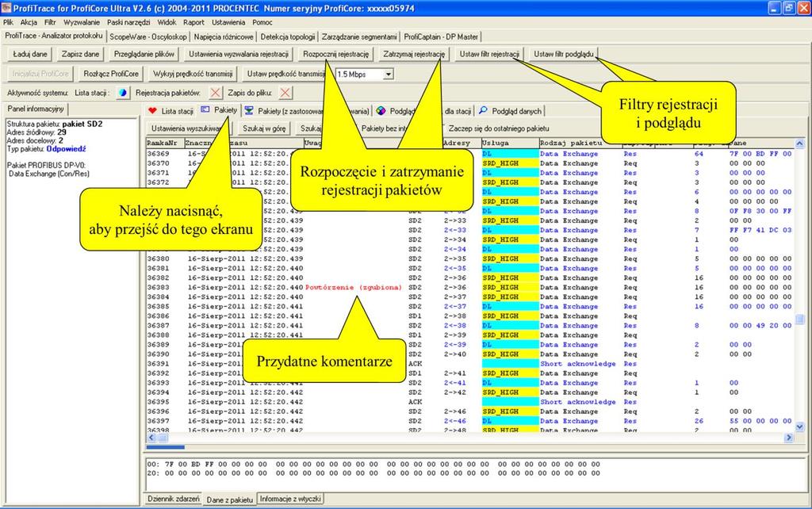
Task: Select packet row 36395
Action: pyautogui.click(x=470, y=402)
